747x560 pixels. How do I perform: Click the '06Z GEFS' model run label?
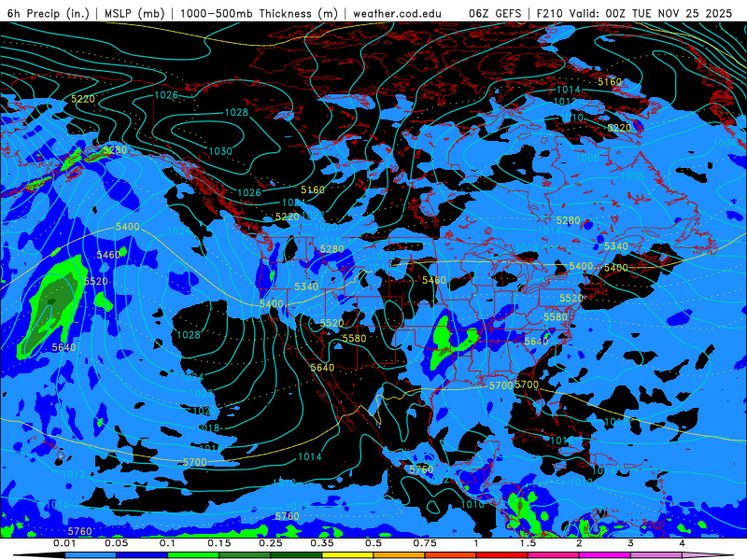point(495,13)
